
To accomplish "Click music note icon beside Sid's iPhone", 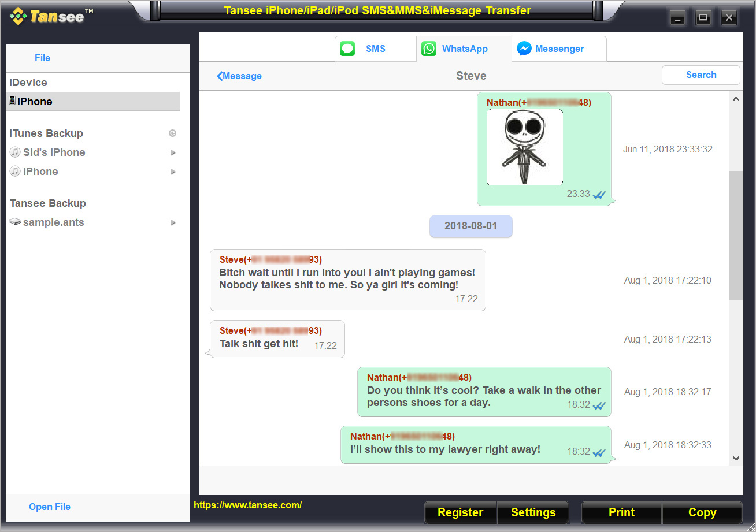I will pyautogui.click(x=15, y=152).
